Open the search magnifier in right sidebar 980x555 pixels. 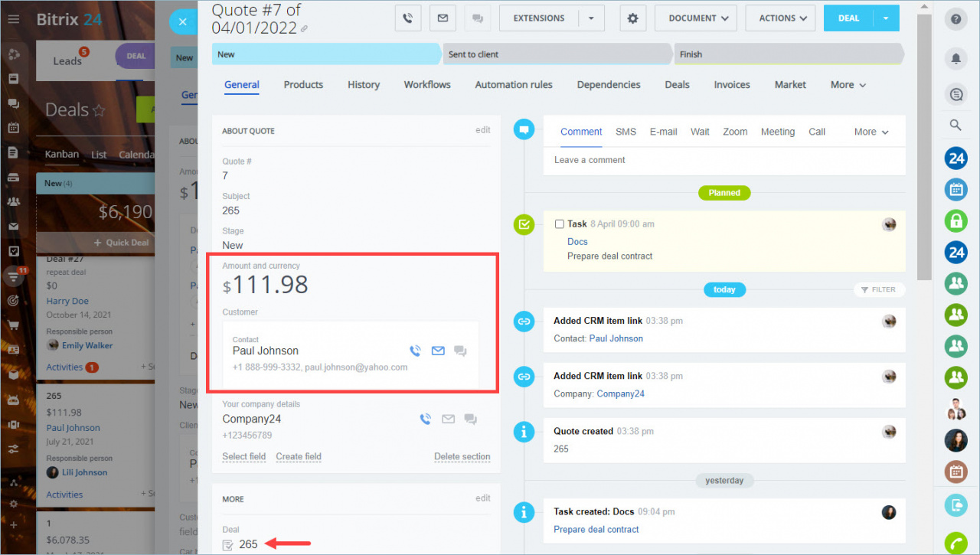pos(955,125)
